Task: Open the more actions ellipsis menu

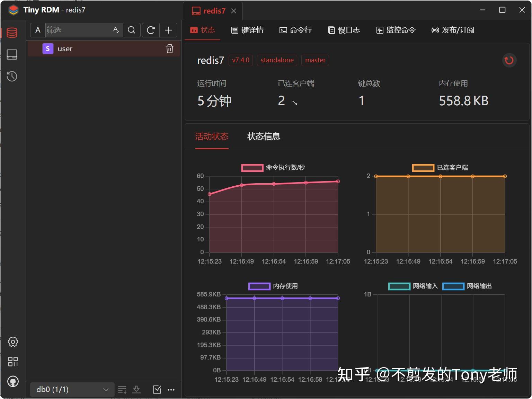Action: tap(171, 390)
